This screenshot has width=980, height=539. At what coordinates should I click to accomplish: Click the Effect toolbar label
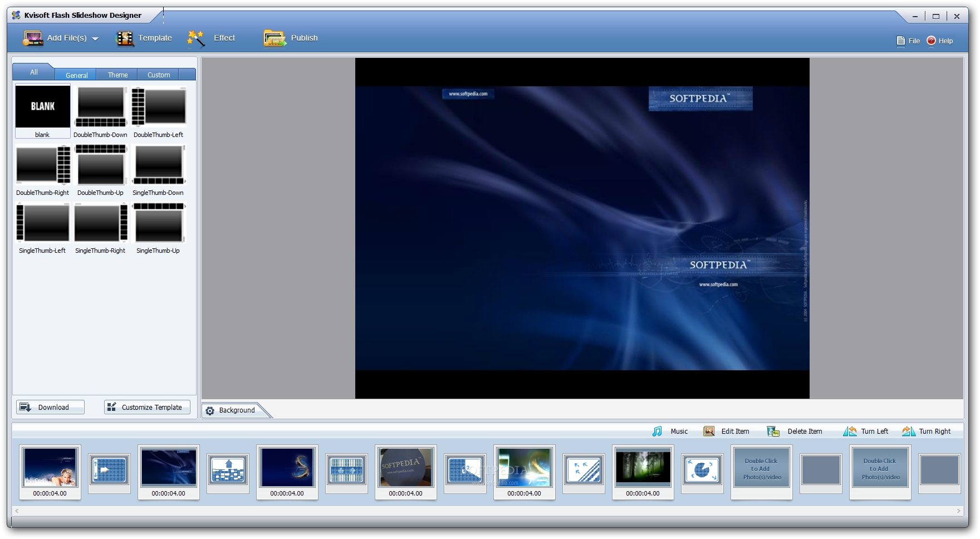tap(224, 38)
